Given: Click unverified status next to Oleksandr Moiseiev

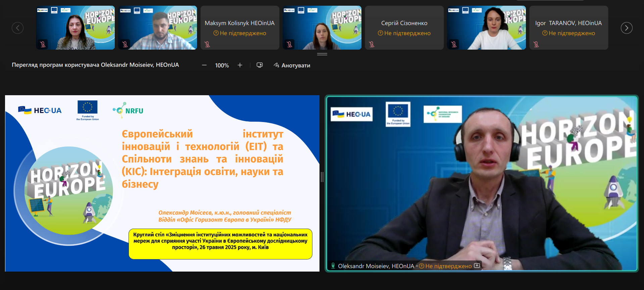Looking at the screenshot, I should [x=445, y=266].
